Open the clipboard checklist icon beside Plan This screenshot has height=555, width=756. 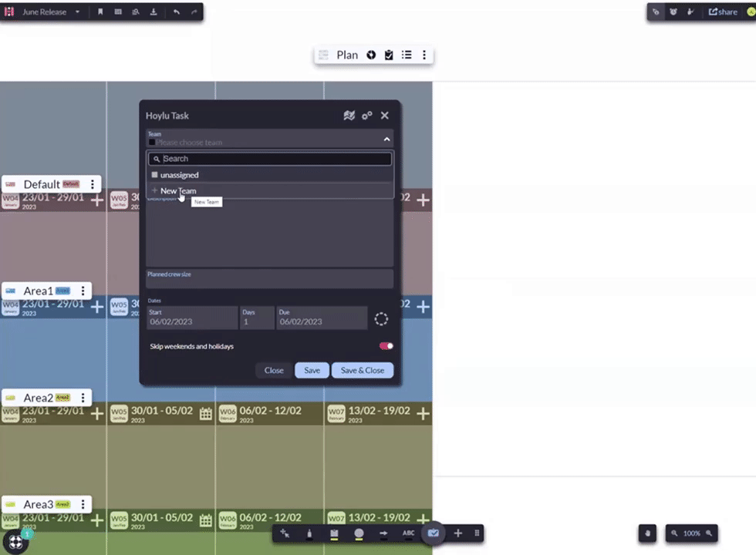coord(389,55)
